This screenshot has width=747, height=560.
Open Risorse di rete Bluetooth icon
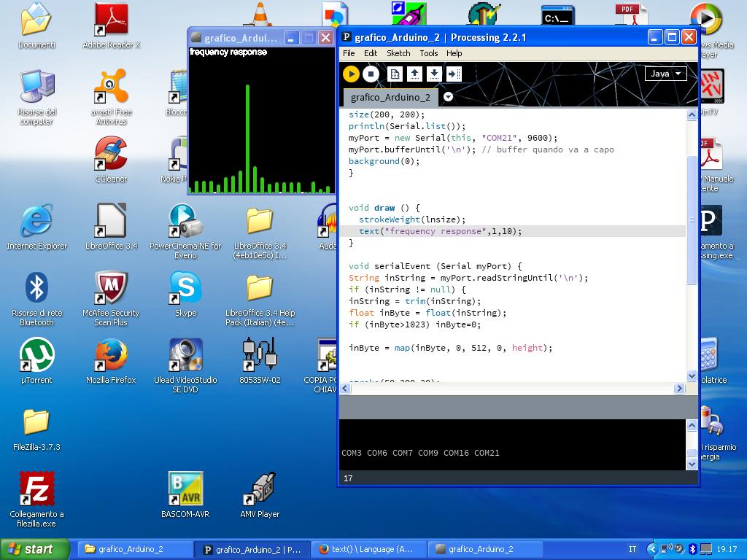pyautogui.click(x=36, y=298)
